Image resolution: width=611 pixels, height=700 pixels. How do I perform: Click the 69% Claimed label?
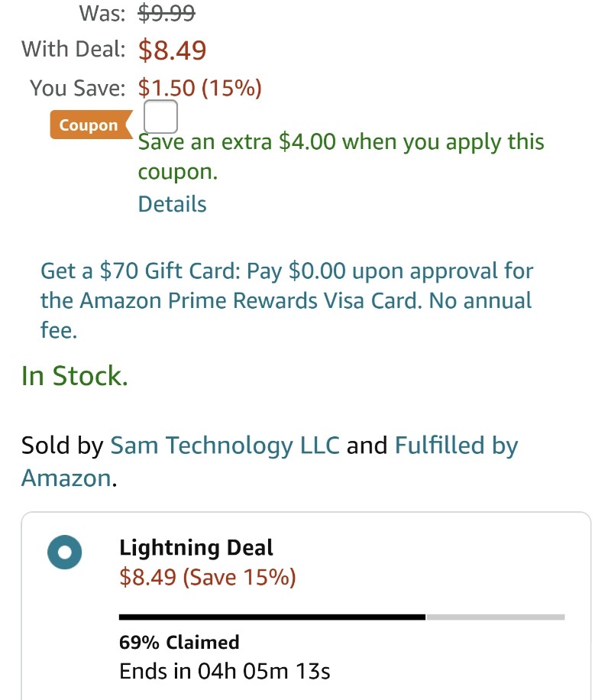click(x=179, y=643)
